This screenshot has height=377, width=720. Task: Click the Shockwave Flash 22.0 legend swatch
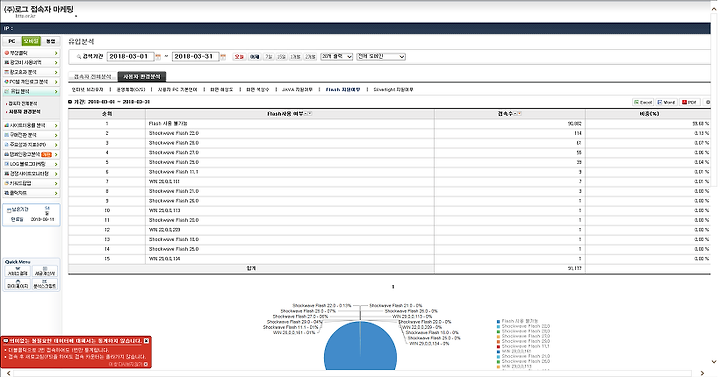coord(498,326)
